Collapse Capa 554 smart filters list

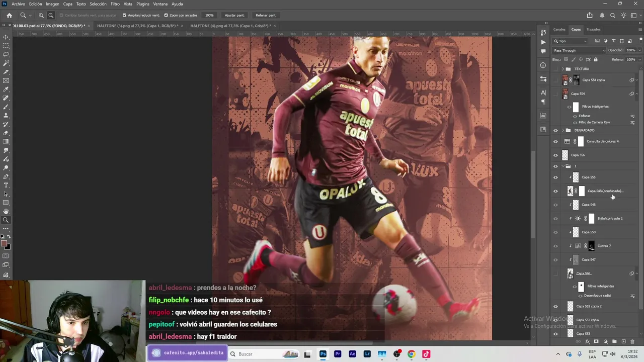tap(637, 94)
